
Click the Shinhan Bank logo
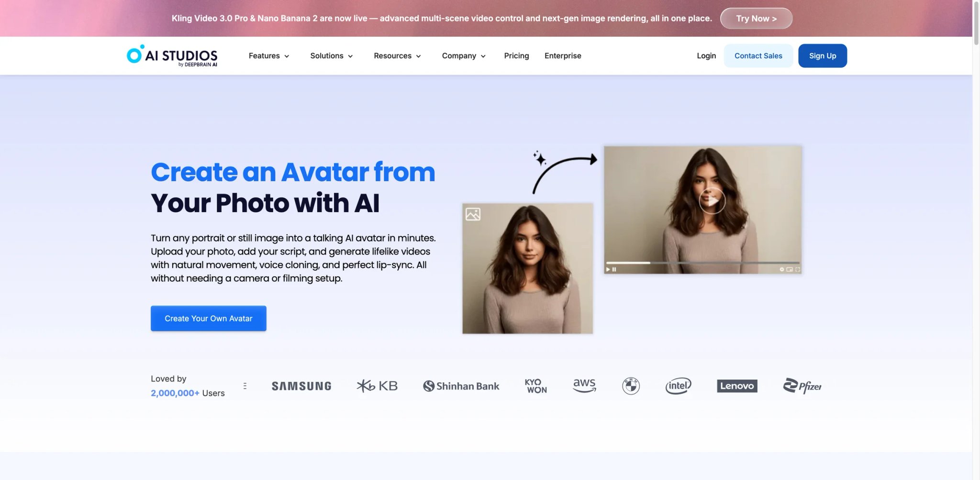click(x=461, y=386)
